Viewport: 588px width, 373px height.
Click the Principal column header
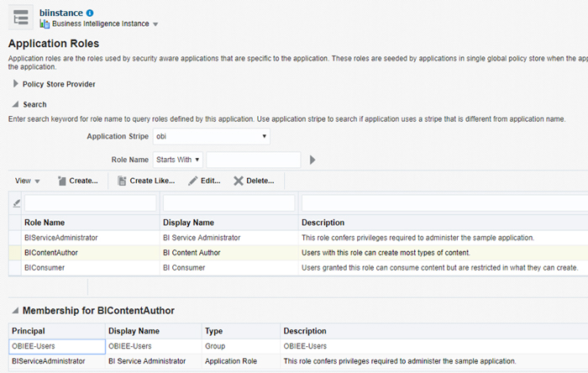[29, 331]
